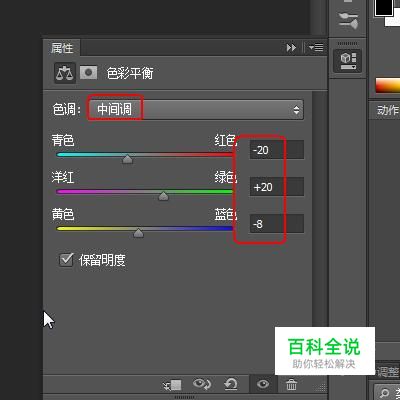400x400 pixels.
Task: Clip the adjustment to the layer below
Action: point(172,385)
